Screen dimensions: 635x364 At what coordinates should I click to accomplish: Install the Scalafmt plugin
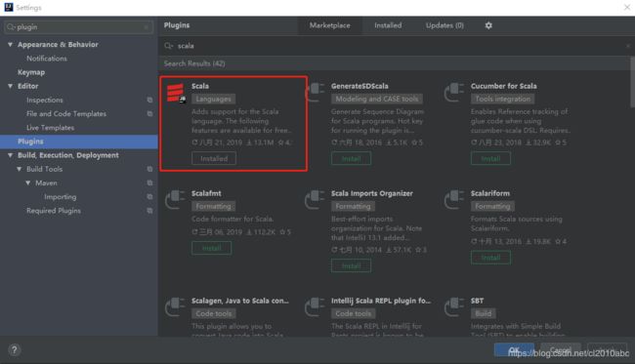pos(211,248)
